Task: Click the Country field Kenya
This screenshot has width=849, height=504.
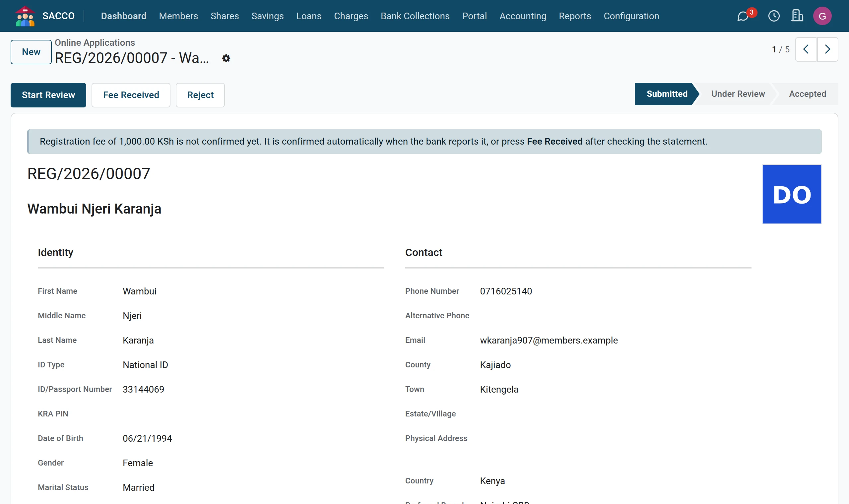Action: click(492, 481)
